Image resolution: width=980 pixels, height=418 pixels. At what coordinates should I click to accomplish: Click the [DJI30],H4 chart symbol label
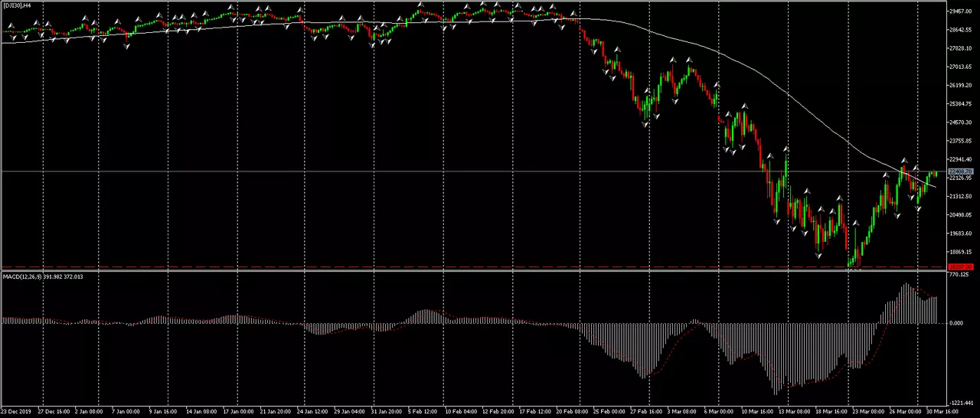click(17, 5)
